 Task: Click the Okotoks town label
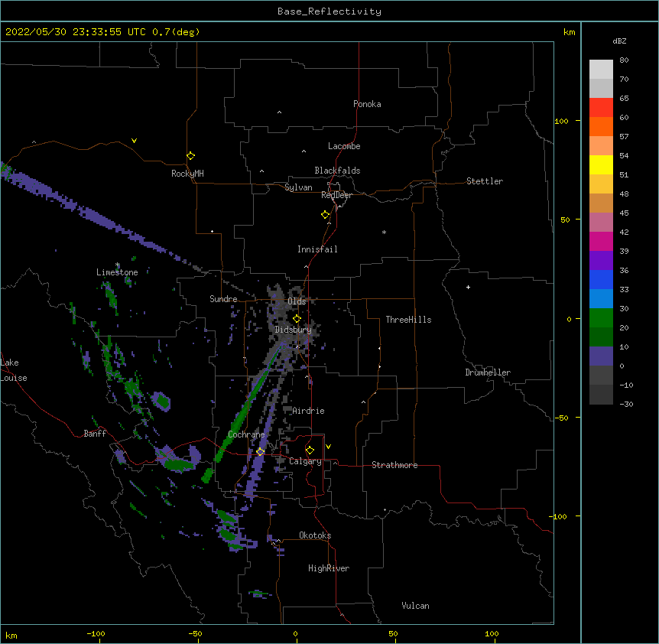tap(315, 535)
